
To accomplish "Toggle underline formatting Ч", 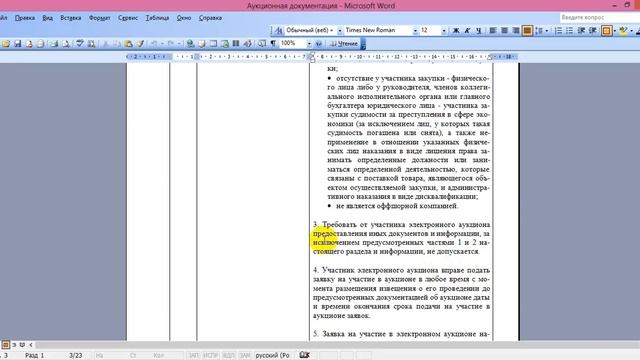I will (x=479, y=31).
